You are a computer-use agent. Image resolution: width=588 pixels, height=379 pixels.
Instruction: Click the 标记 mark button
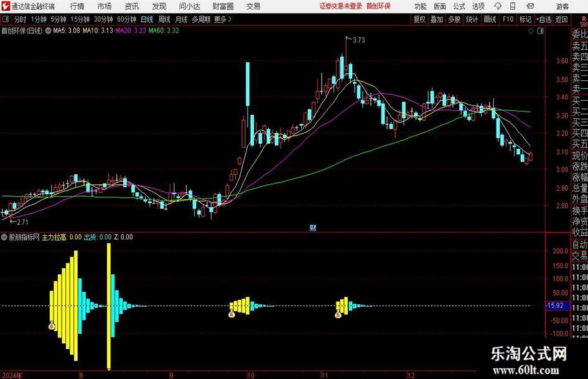click(x=525, y=19)
